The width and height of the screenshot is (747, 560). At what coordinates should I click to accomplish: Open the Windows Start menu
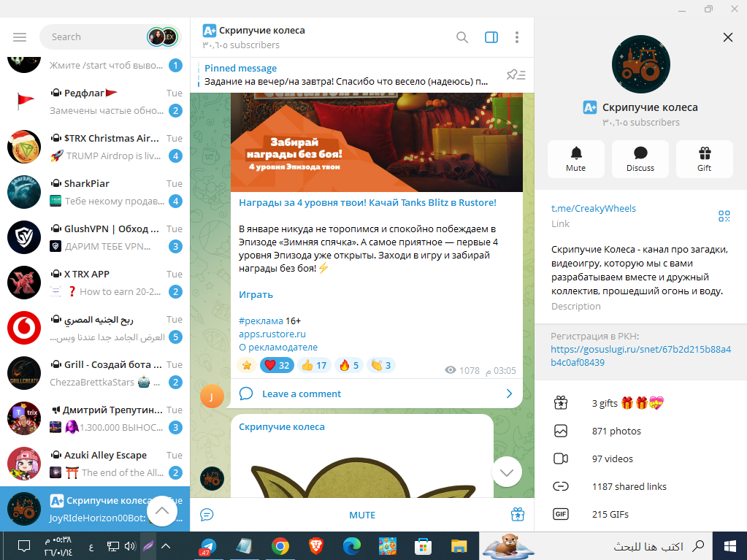pos(729,546)
